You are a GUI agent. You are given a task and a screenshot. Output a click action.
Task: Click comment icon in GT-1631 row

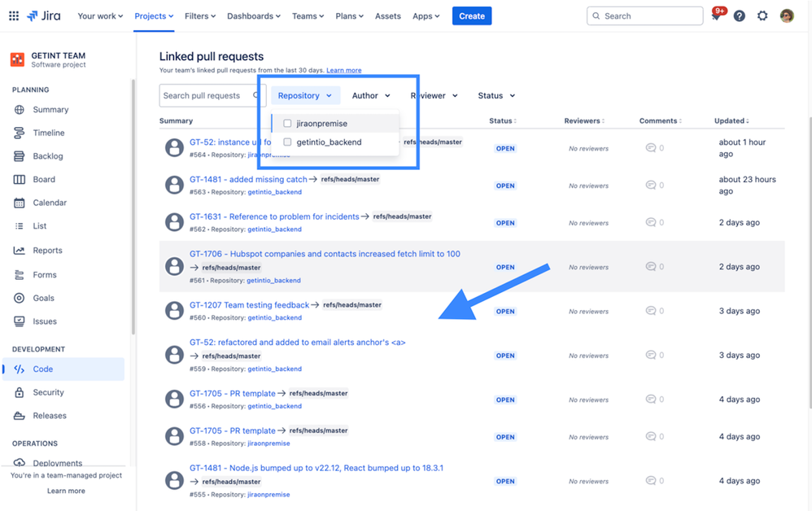[x=651, y=223]
